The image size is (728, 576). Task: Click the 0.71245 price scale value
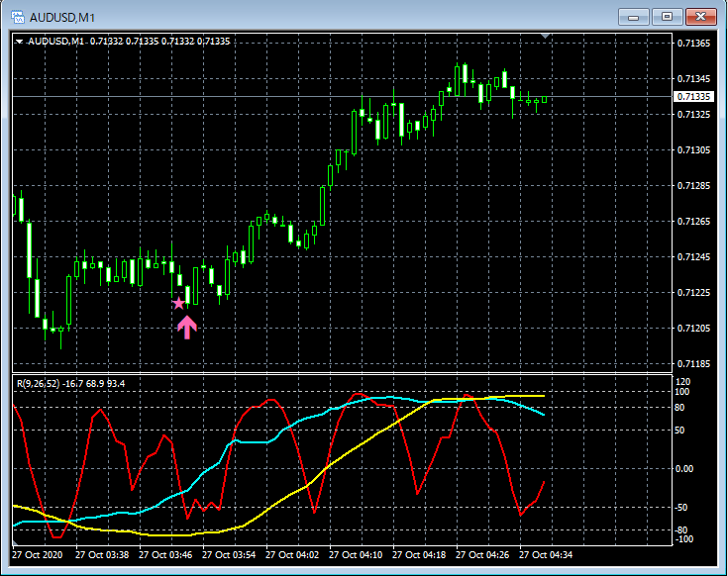click(x=693, y=256)
